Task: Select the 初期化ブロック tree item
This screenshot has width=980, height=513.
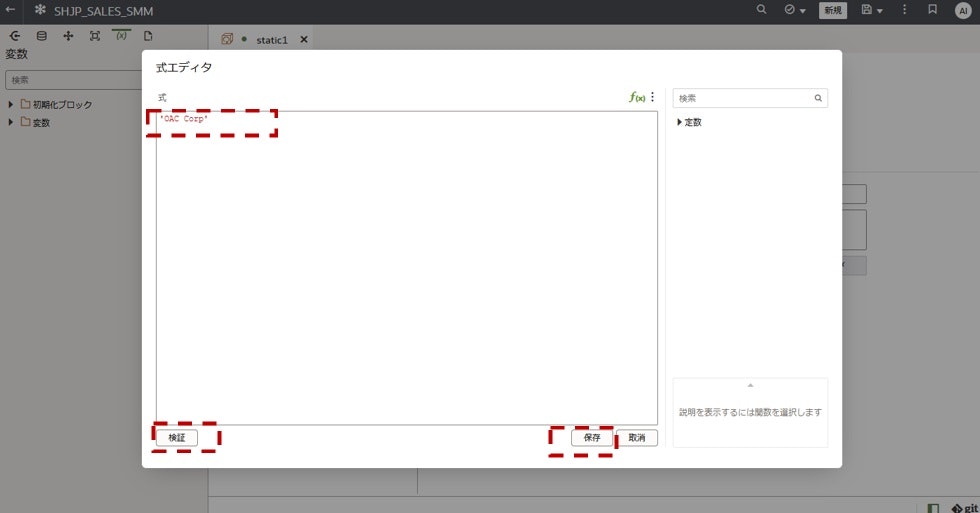Action: point(62,104)
